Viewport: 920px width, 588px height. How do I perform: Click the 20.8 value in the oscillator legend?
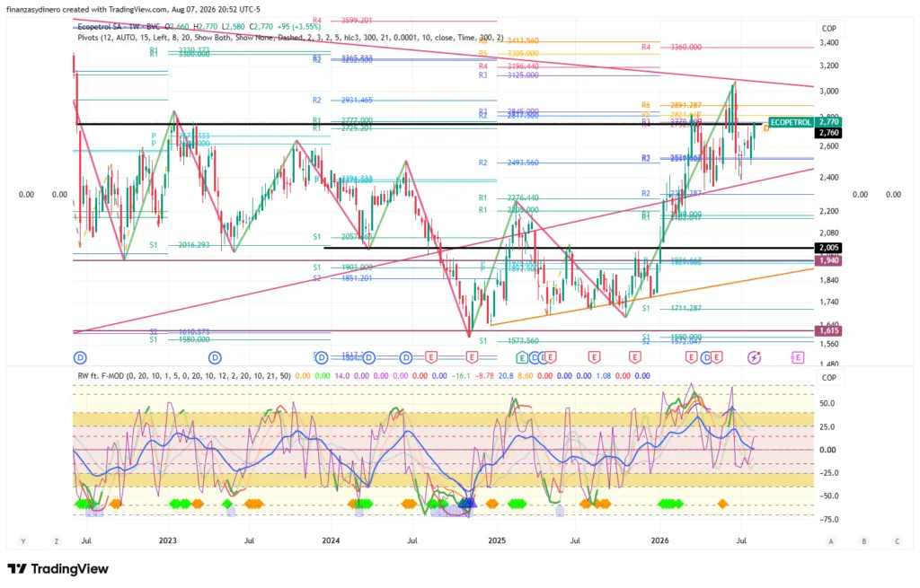(x=506, y=376)
